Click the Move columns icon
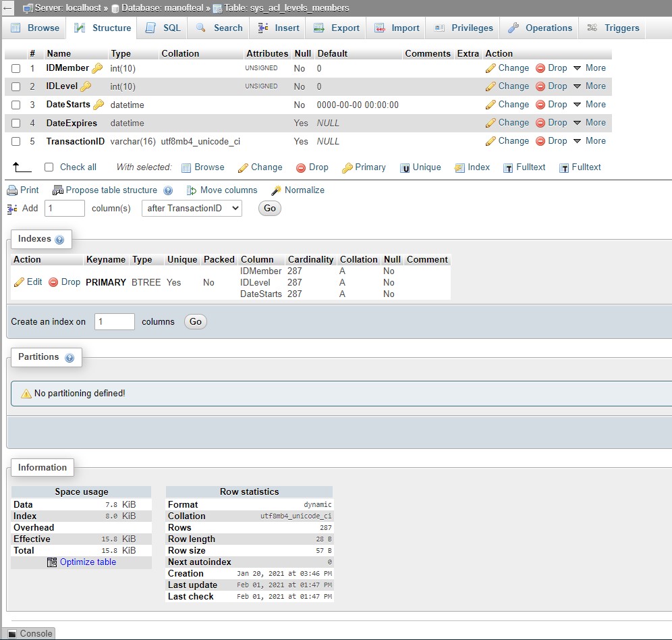The height and width of the screenshot is (640, 672). (192, 190)
